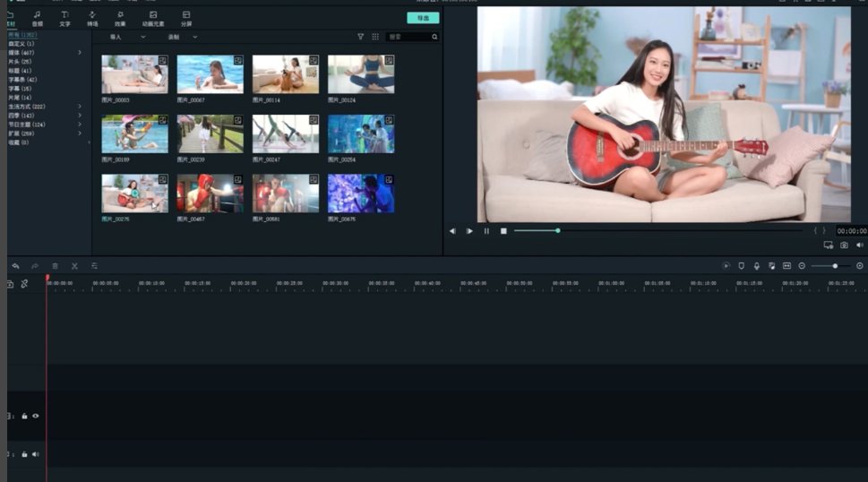The height and width of the screenshot is (482, 868).
Task: Click the marker shield icon in timeline toolbar
Action: coord(741,266)
